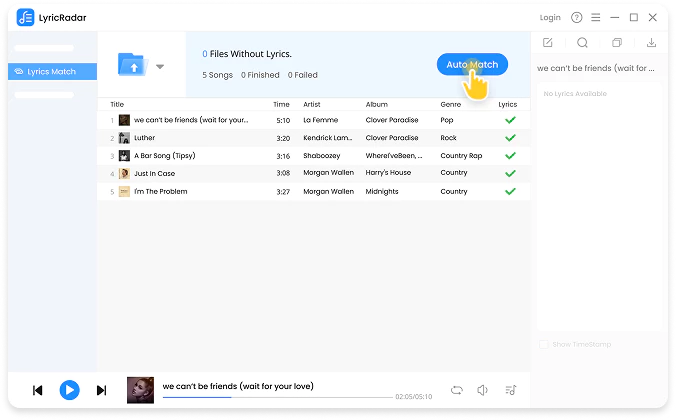Click the lyrics panel song title text
The width and height of the screenshot is (676, 420).
click(x=595, y=68)
